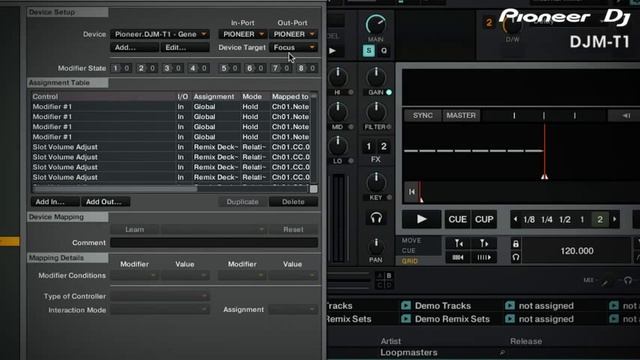Click the compress grid icon
The image size is (640, 360).
pyautogui.click(x=458, y=257)
